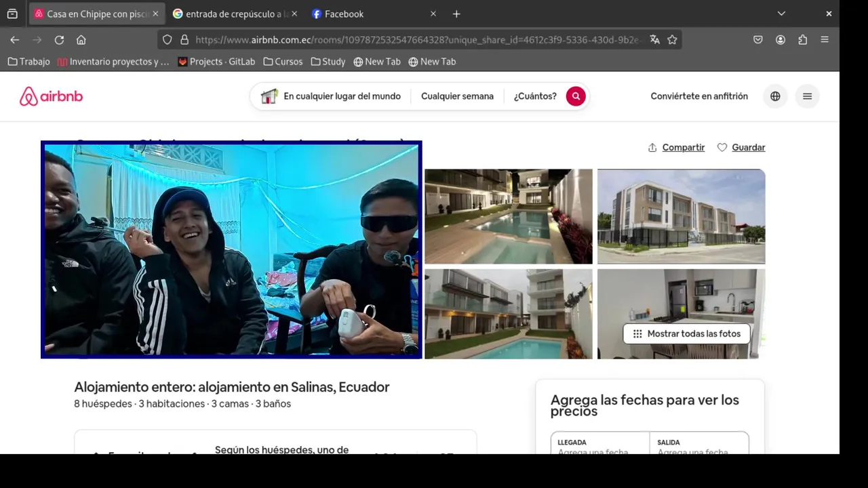Close the Facebook tab

point(433,14)
